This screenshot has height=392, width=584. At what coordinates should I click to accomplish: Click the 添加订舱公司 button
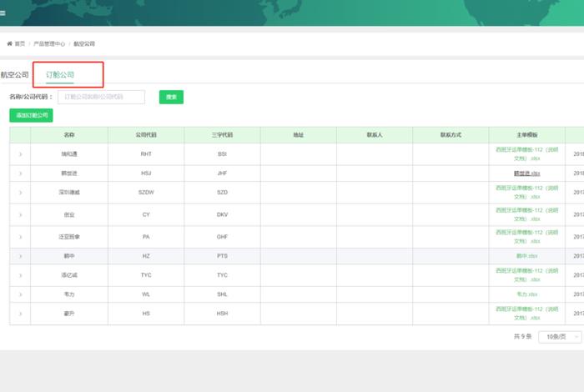point(31,116)
